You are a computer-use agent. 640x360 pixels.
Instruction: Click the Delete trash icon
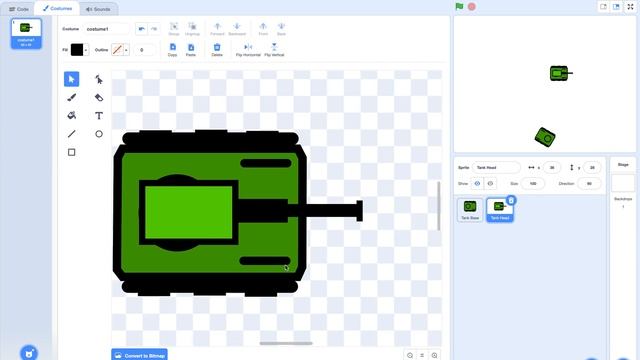tap(217, 50)
